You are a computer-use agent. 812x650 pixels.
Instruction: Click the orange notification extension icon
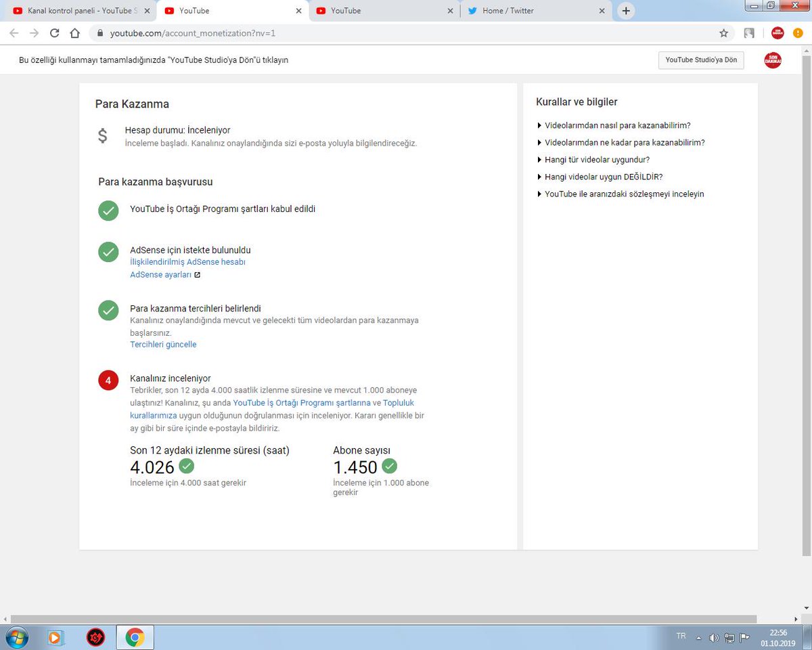click(x=798, y=32)
